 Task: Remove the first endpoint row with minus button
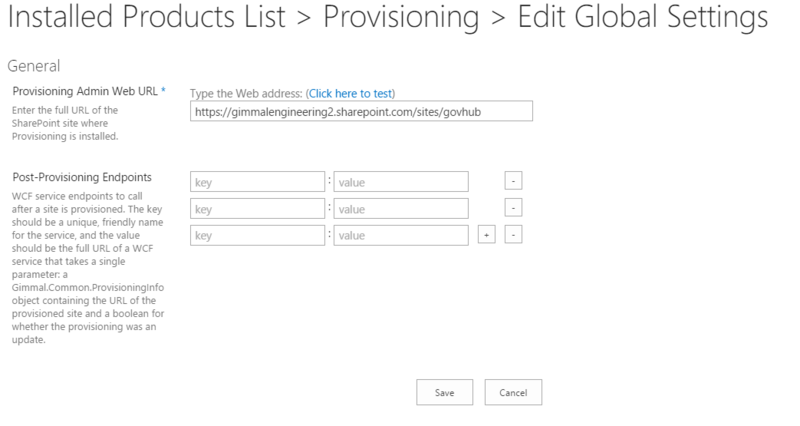[513, 181]
